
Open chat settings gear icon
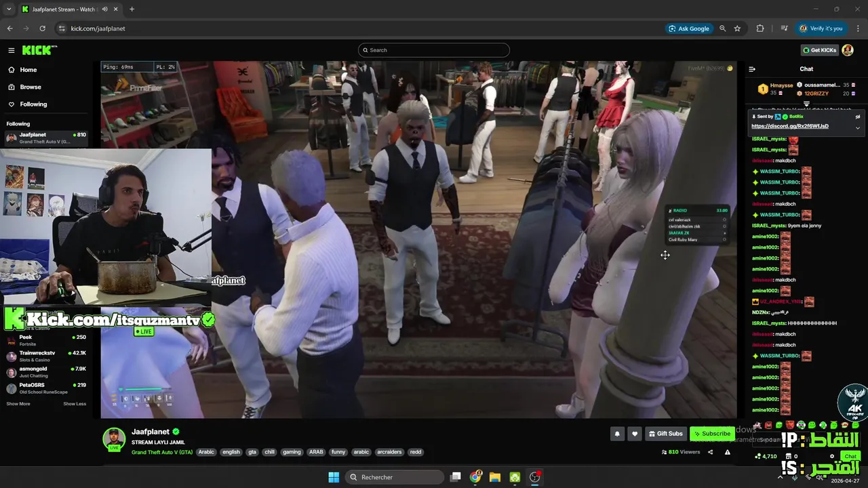coord(833,456)
